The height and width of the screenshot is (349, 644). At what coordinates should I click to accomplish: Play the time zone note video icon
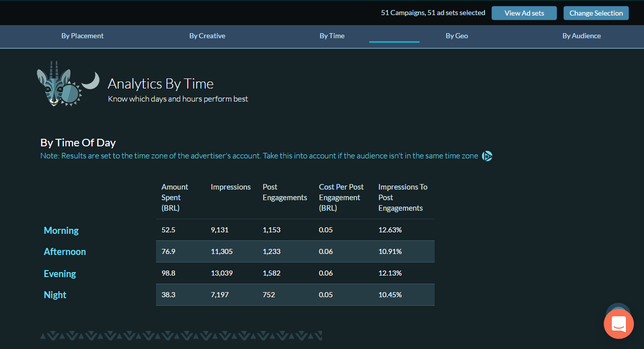[487, 156]
